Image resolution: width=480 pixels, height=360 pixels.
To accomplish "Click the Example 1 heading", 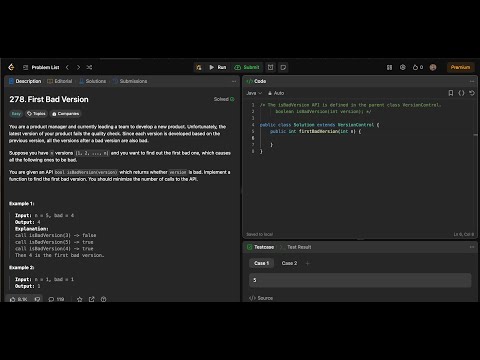I will pos(21,203).
